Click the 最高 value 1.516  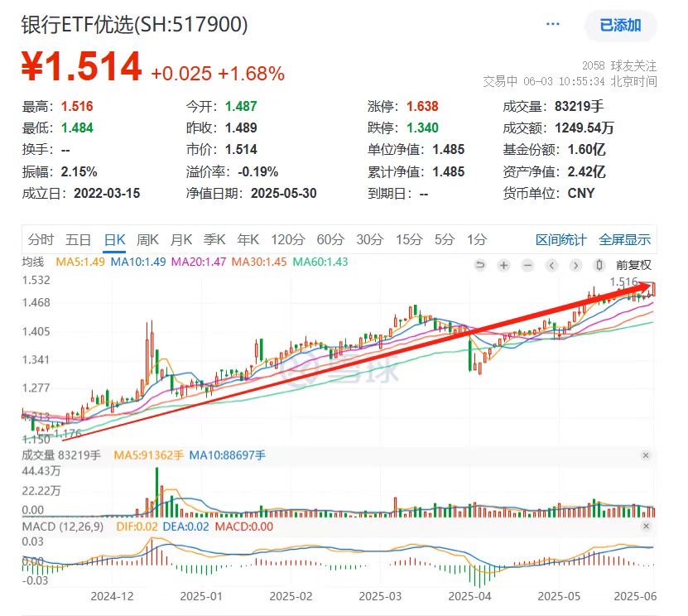tap(77, 106)
